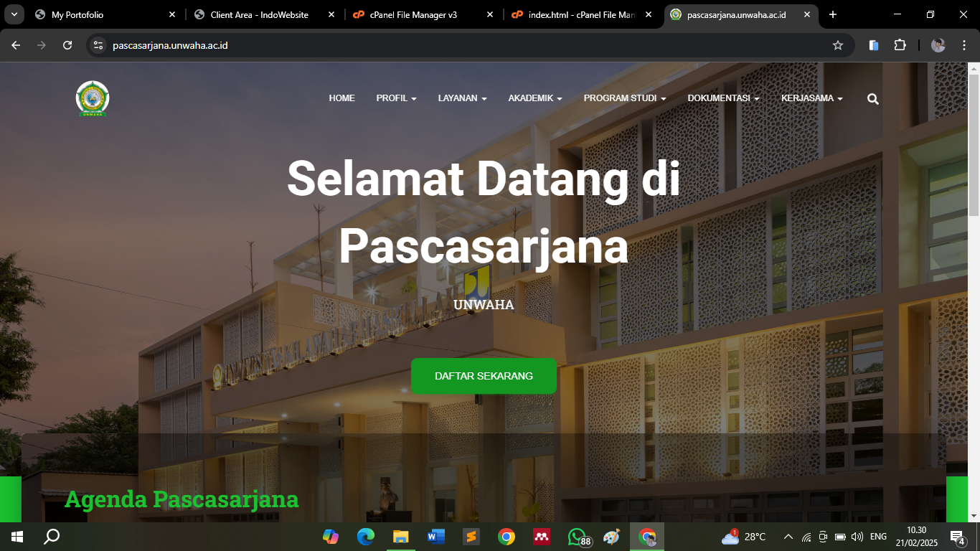Close the pascasarjana.unwaha.ac.id tab
Viewport: 980px width, 551px height.
click(807, 14)
